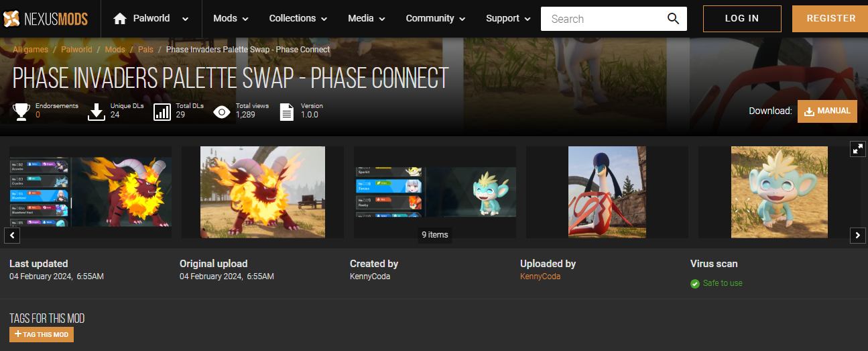
Task: Open fourth thumbnail of black and red bird
Action: point(607,192)
